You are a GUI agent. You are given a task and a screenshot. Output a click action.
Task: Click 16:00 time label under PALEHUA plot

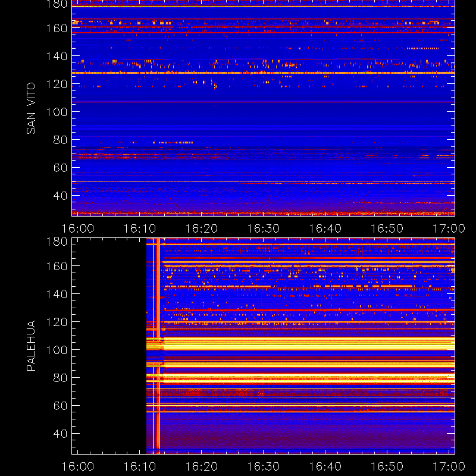tap(78, 466)
